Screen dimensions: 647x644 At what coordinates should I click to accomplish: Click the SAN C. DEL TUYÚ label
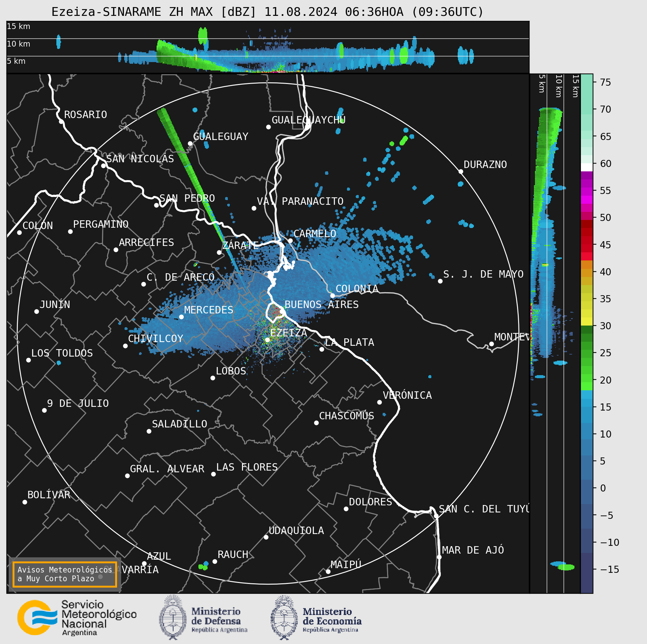484,509
